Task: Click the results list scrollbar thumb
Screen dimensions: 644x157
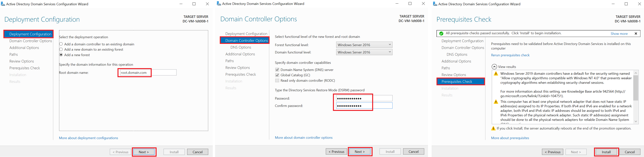Action: [x=636, y=88]
